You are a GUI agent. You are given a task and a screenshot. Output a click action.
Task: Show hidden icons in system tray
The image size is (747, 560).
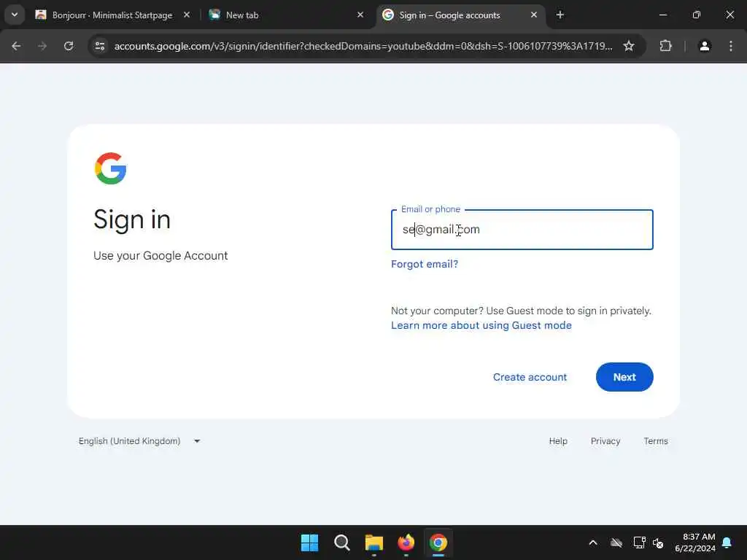point(593,542)
